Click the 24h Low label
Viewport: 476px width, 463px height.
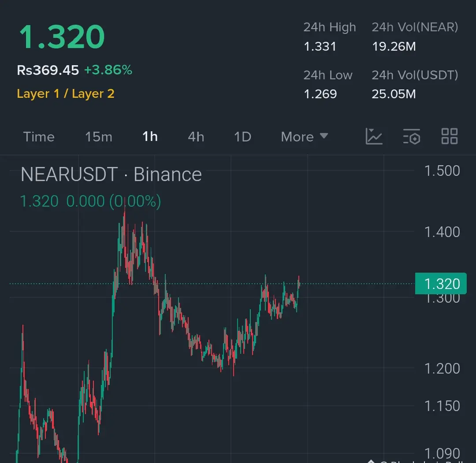point(328,75)
